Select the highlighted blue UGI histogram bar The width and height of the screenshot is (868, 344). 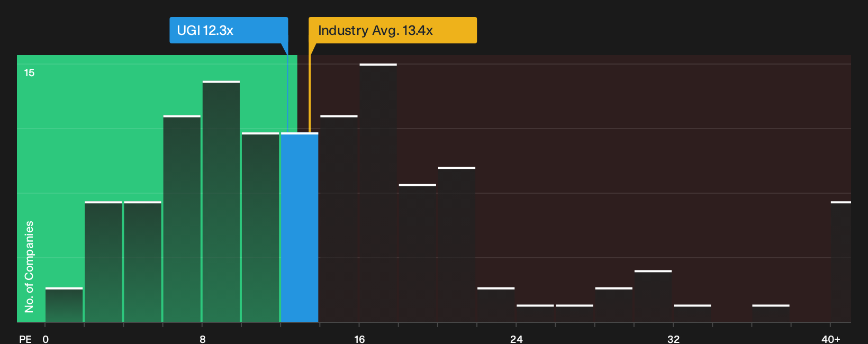pyautogui.click(x=300, y=227)
